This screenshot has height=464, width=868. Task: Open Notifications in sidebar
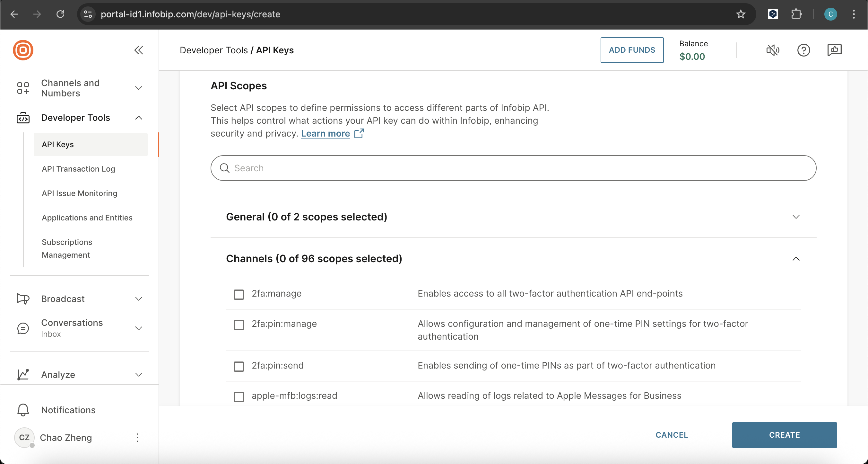(x=68, y=410)
